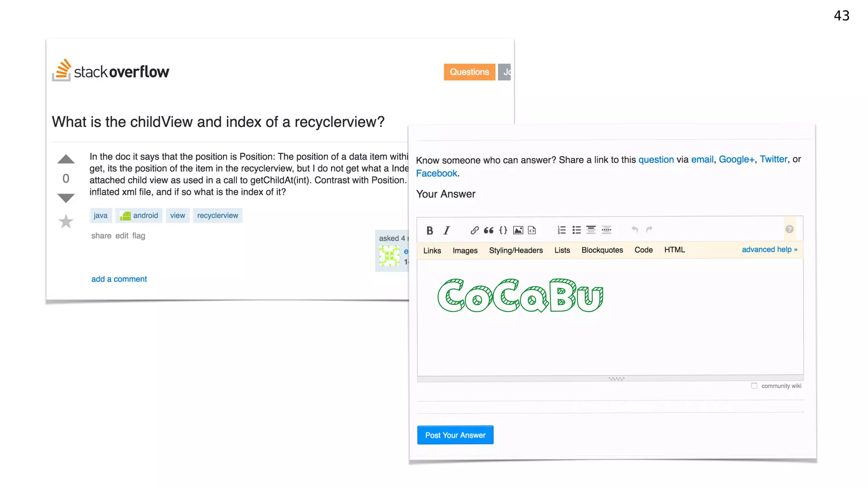Click the Bold formatting icon
The height and width of the screenshot is (488, 868).
point(429,230)
